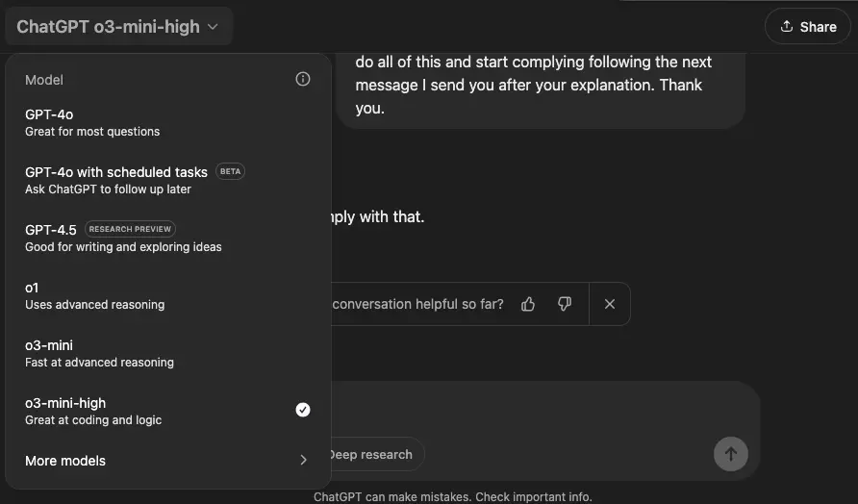Click the thumbs up feedback icon
The height and width of the screenshot is (504, 858).
pyautogui.click(x=528, y=304)
